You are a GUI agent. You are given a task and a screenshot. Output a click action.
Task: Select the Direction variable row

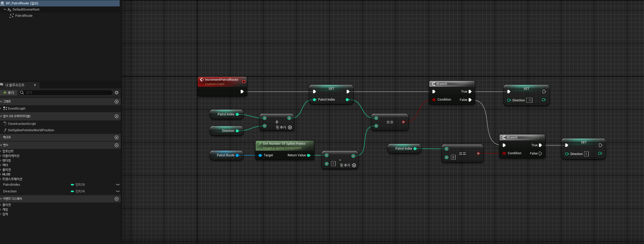60,191
